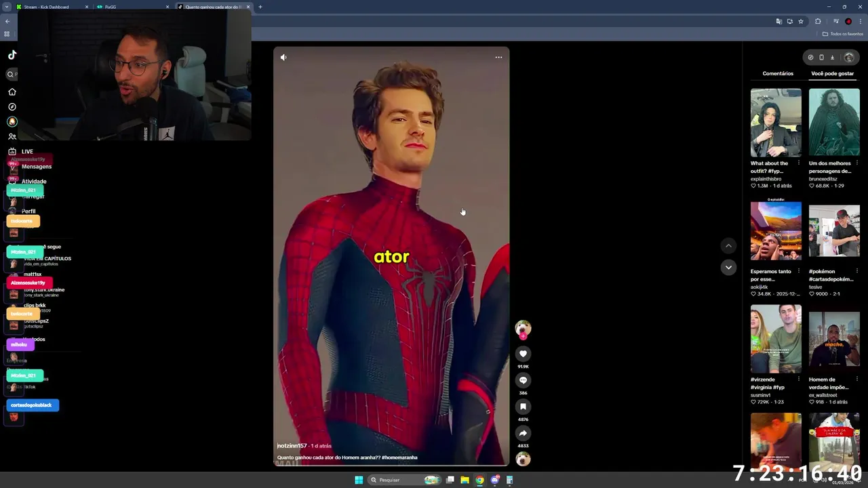Viewport: 868px width, 488px height.
Task: Open Calculator from the taskbar
Action: click(x=509, y=480)
